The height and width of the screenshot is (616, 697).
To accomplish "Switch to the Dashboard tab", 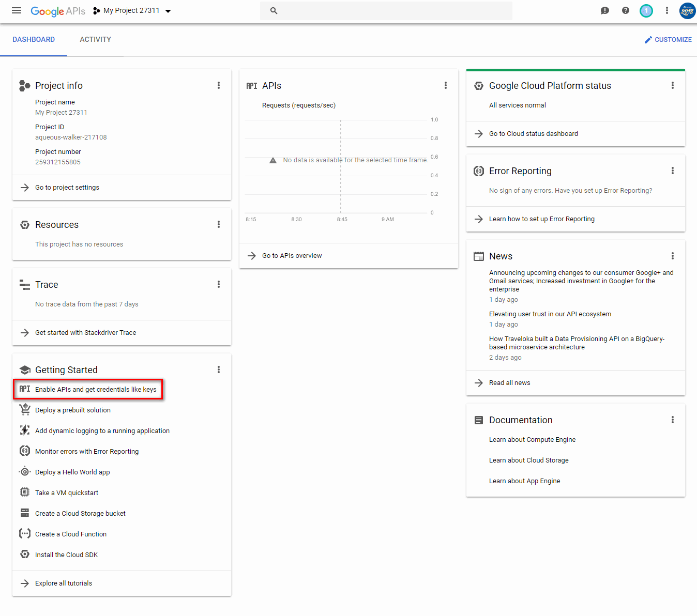I will [34, 39].
